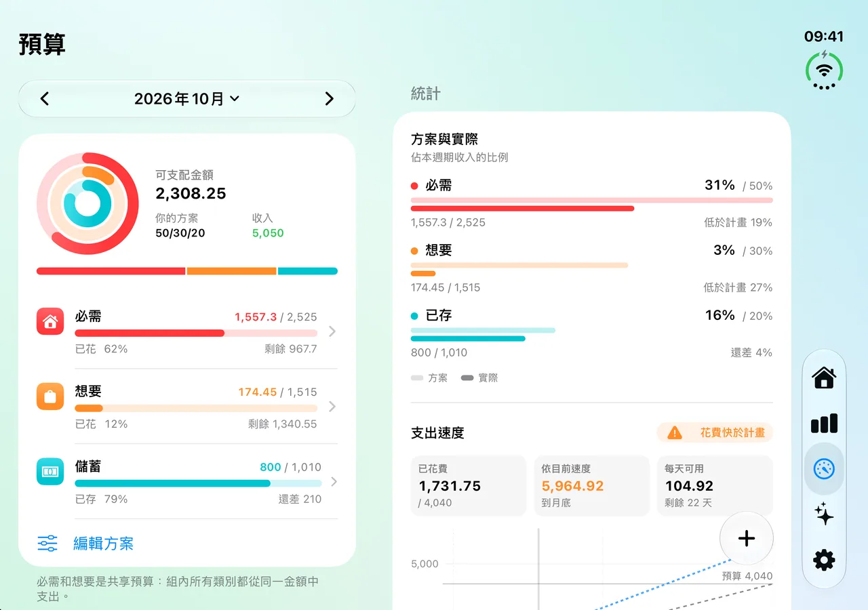Click the 還差 4% text
Screen dimensions: 868x610
click(x=751, y=352)
